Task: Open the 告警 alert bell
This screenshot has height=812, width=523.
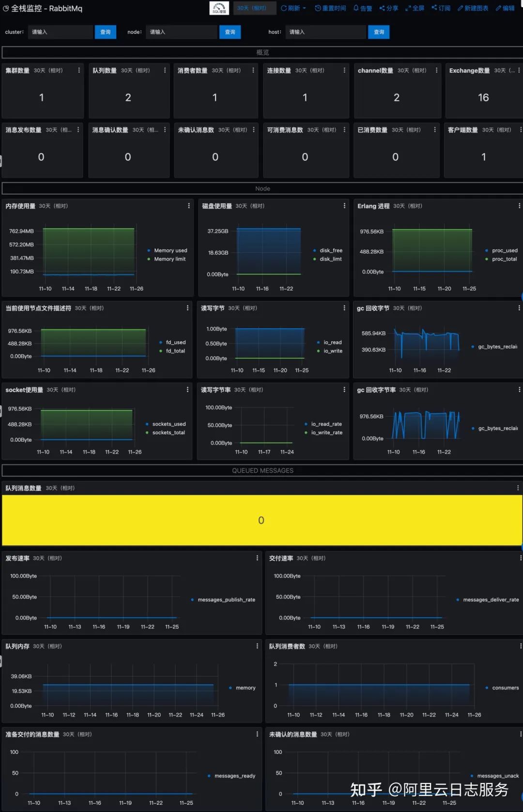Action: pyautogui.click(x=363, y=8)
